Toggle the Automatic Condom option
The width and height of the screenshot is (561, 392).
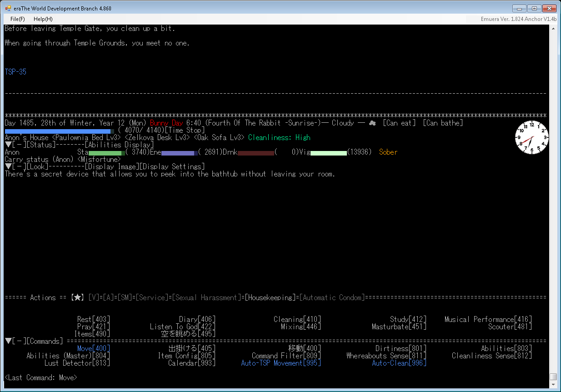pos(332,297)
